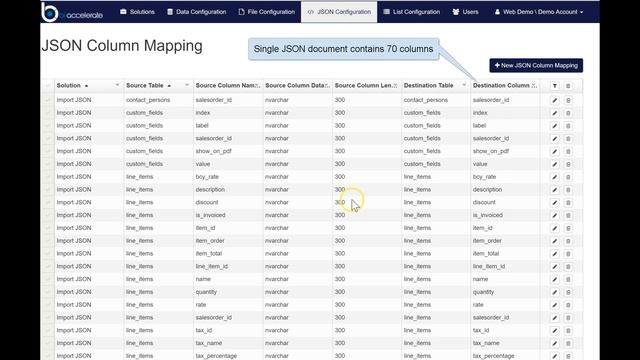The image size is (640, 360).
Task: Click the trash icon in the table header
Action: tap(568, 86)
